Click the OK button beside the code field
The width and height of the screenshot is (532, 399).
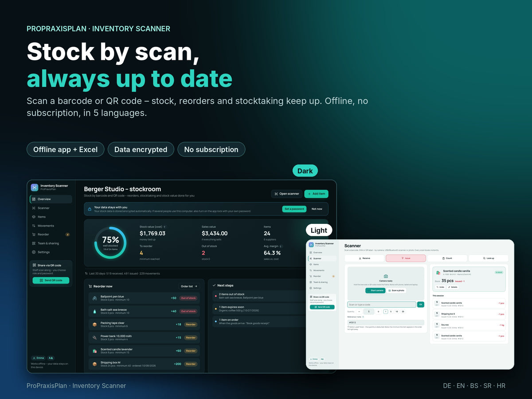[421, 305]
